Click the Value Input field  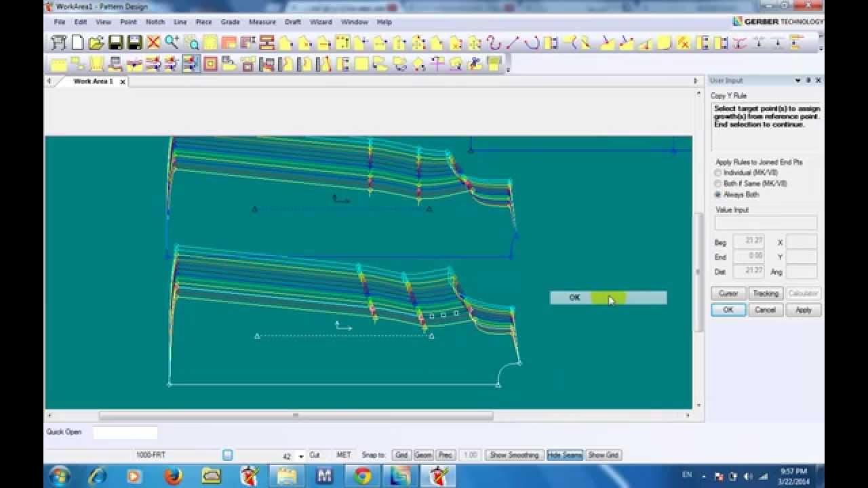[x=766, y=223]
